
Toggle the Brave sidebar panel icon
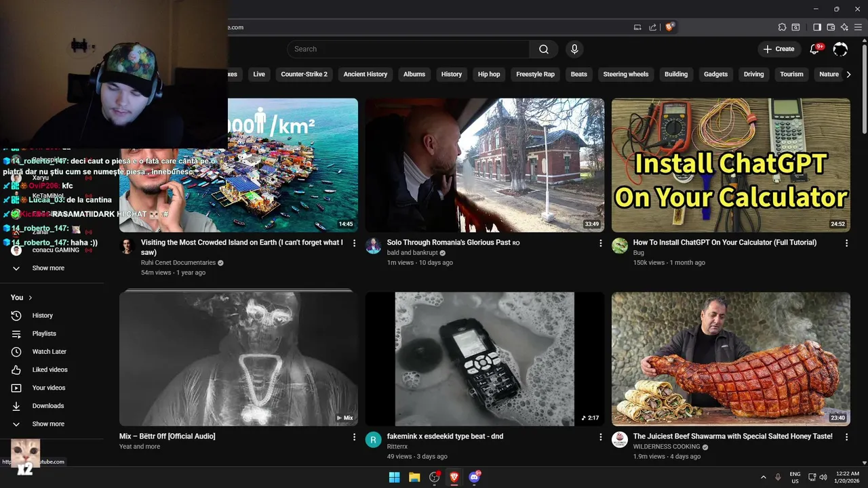(x=817, y=27)
